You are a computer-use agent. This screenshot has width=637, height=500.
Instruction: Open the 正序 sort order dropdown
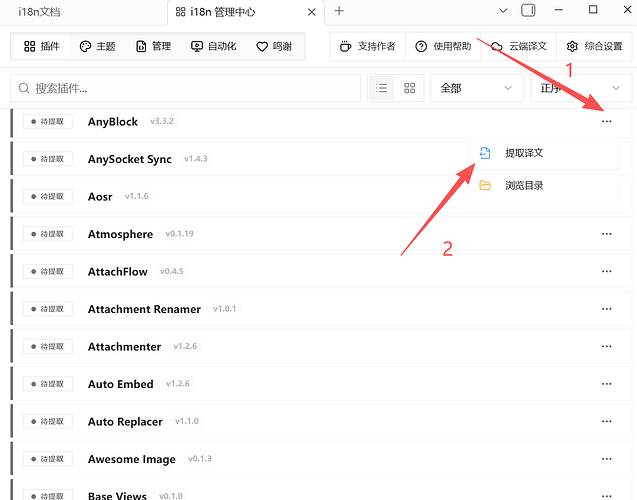(x=581, y=88)
